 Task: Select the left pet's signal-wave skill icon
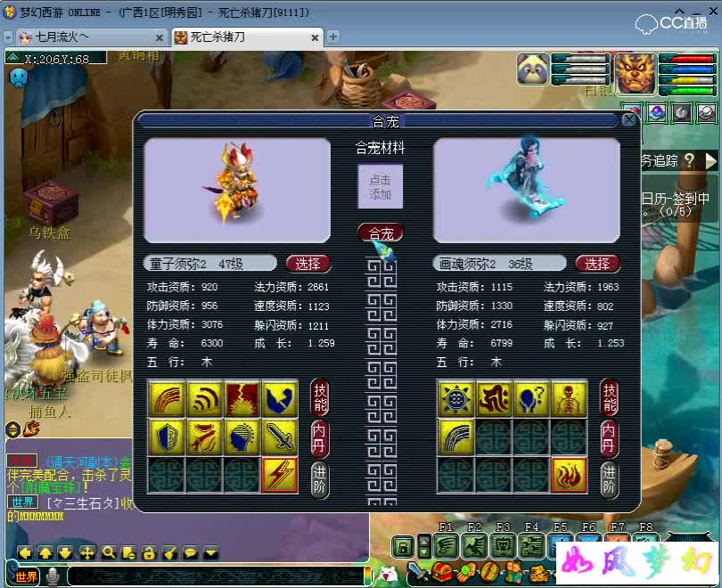click(204, 398)
